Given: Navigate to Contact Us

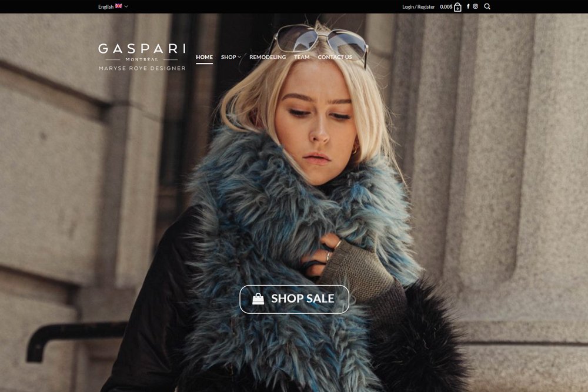Looking at the screenshot, I should coord(335,57).
